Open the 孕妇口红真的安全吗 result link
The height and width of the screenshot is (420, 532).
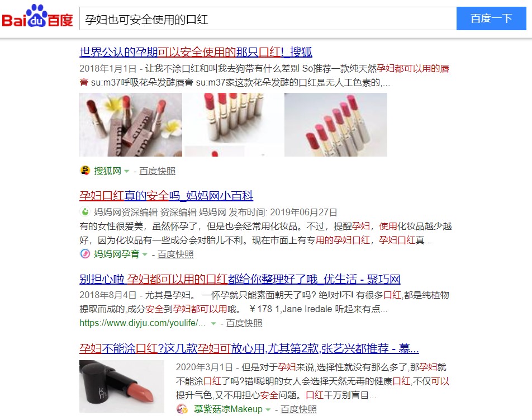(167, 196)
